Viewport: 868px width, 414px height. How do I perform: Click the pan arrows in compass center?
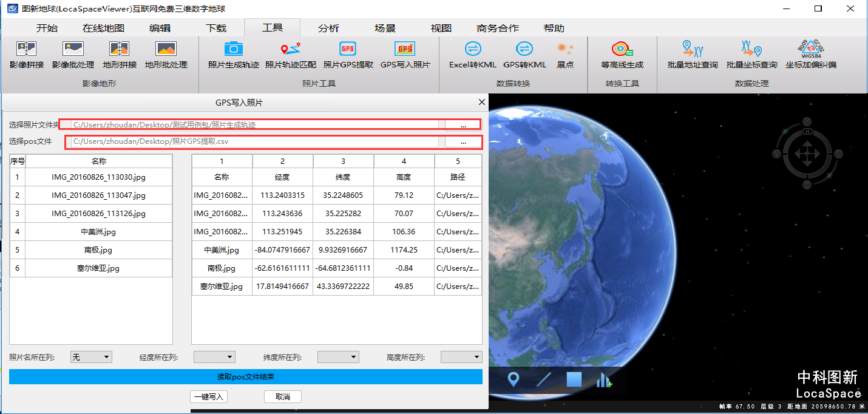coord(807,154)
